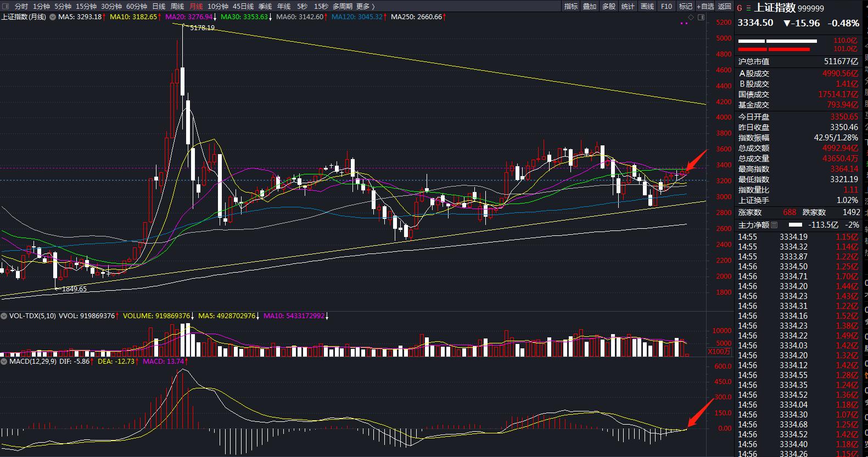Screen dimensions: 868x457
Task: Add the index with +自选 button
Action: (705, 6)
